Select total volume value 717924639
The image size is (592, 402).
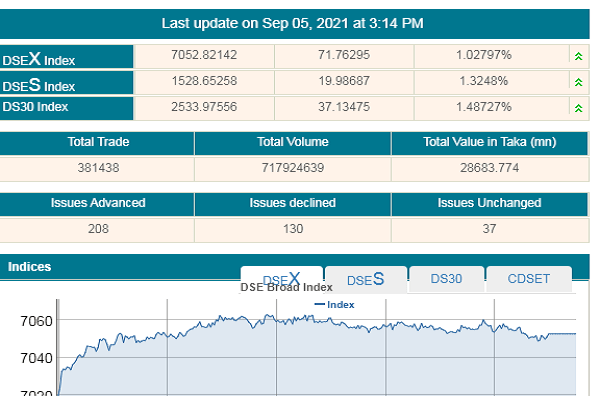tap(293, 168)
